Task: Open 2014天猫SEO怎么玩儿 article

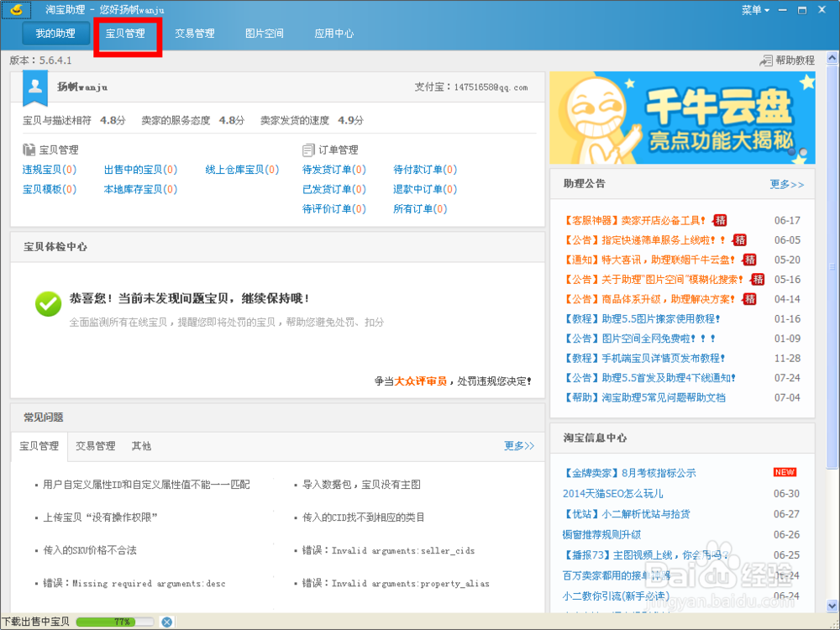Action: pyautogui.click(x=613, y=493)
